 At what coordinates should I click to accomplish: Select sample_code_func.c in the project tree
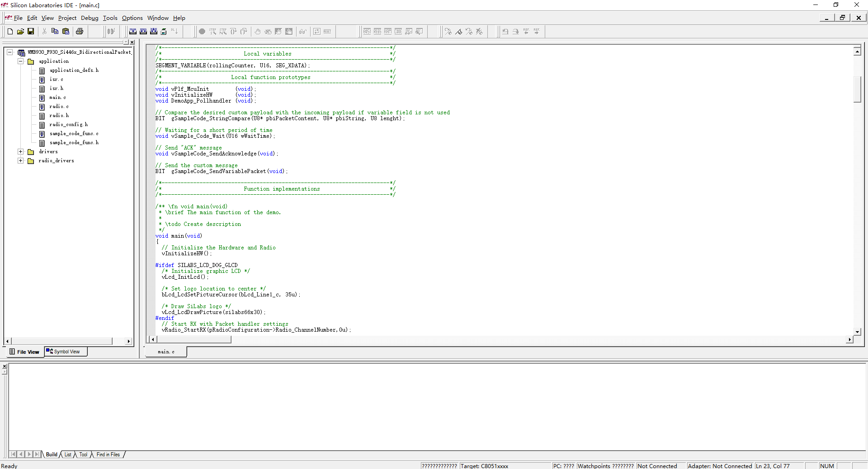pos(74,133)
